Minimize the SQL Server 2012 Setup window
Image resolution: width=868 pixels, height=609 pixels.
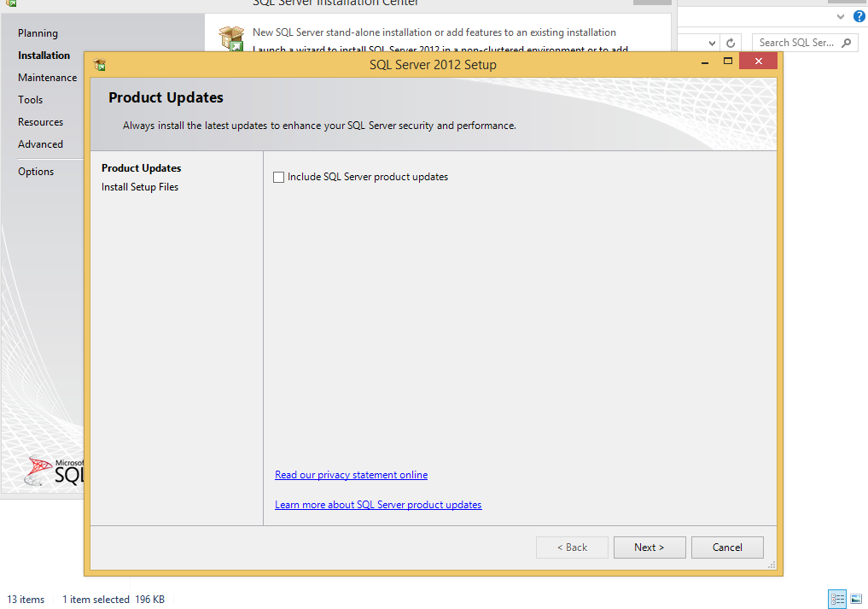click(705, 62)
